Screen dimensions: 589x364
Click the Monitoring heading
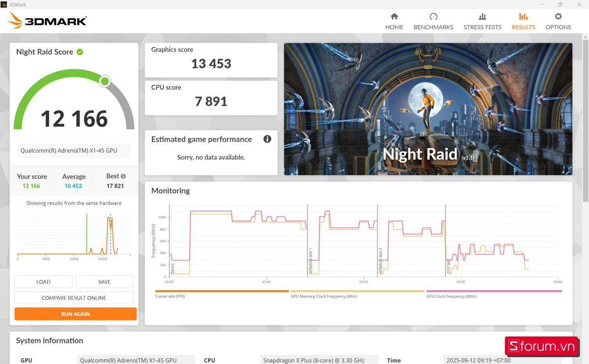pyautogui.click(x=170, y=191)
